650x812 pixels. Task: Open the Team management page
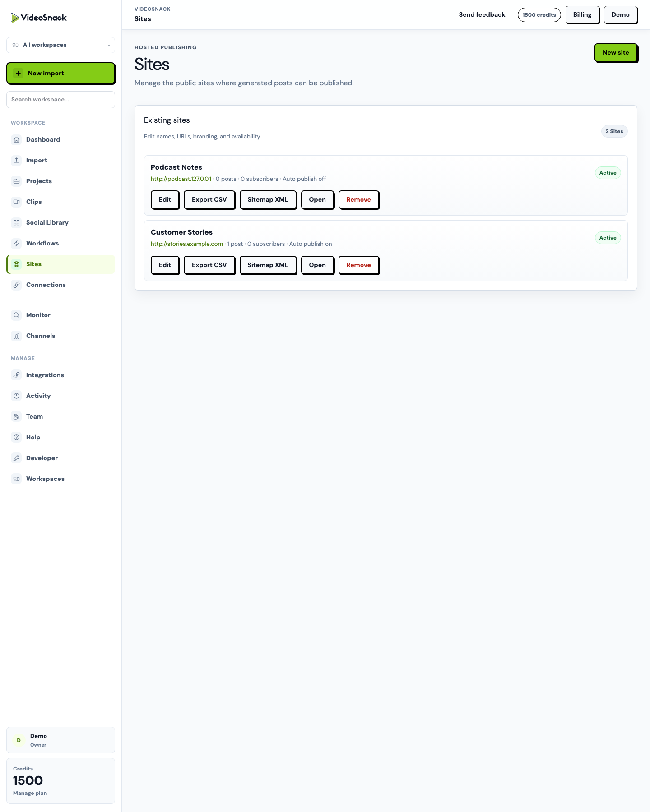[x=60, y=416]
